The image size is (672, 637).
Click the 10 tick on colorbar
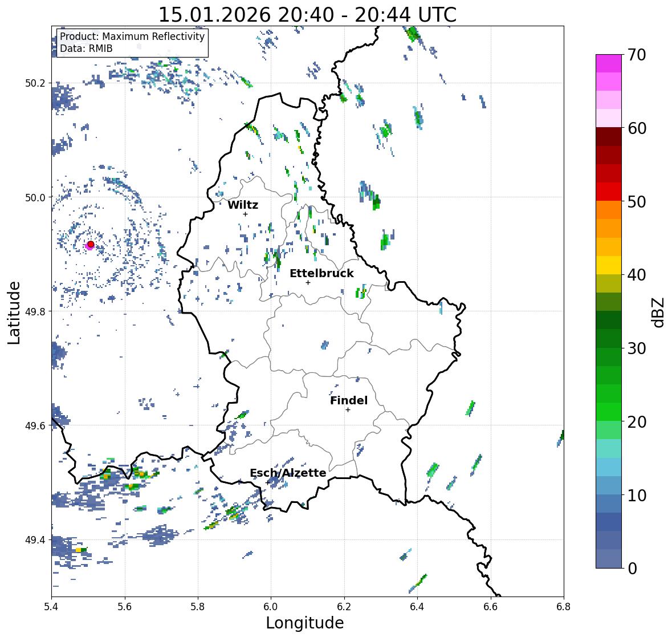click(x=637, y=495)
